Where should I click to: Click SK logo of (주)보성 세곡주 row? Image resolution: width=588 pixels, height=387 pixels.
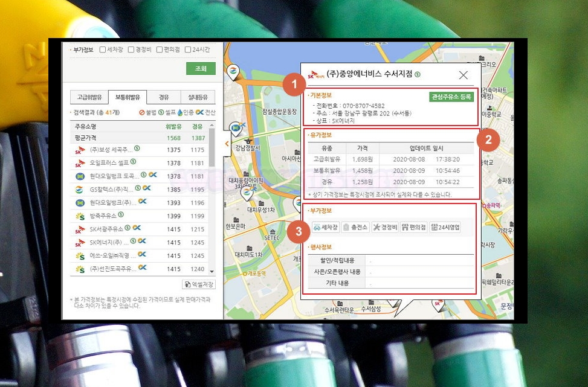(80, 150)
